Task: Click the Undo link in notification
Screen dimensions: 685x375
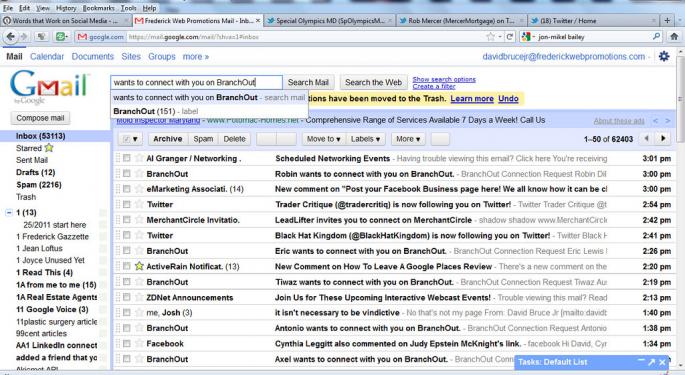Action: [x=508, y=98]
